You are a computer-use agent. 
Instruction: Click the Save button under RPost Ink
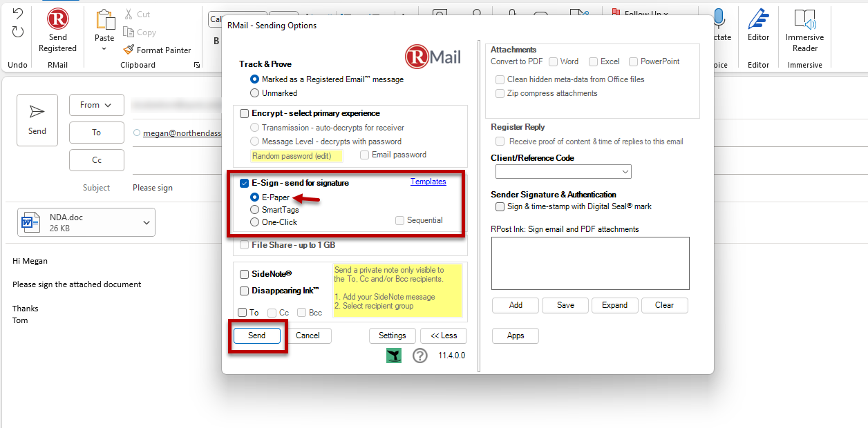pyautogui.click(x=565, y=305)
